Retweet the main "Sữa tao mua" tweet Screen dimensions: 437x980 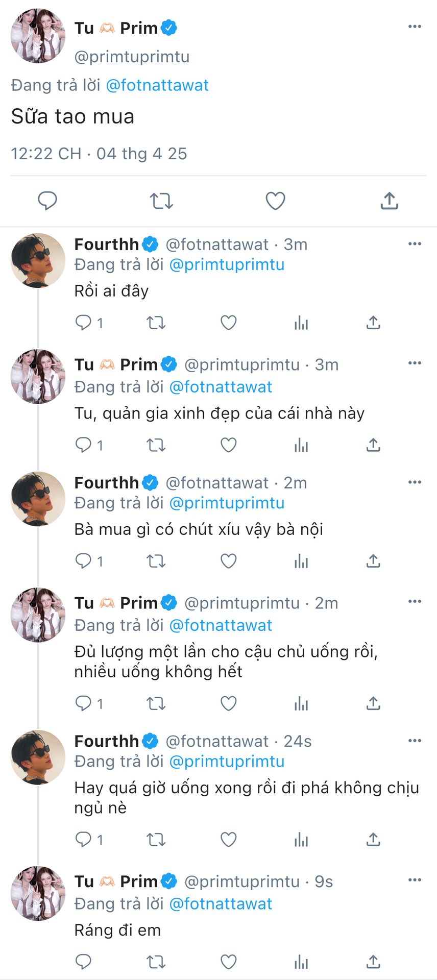tap(161, 201)
